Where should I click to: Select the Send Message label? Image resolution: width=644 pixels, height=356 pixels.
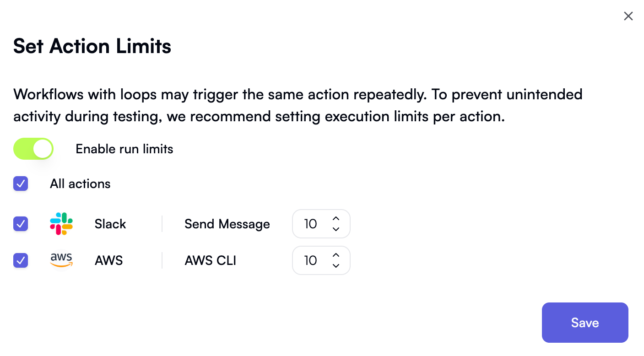pos(227,224)
